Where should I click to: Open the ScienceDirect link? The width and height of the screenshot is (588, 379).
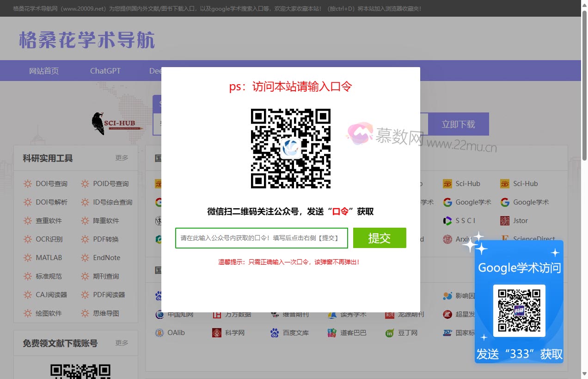(534, 239)
